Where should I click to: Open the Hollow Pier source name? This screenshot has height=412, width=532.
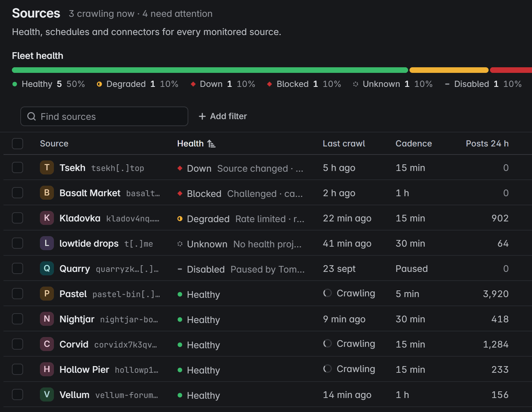(84, 370)
